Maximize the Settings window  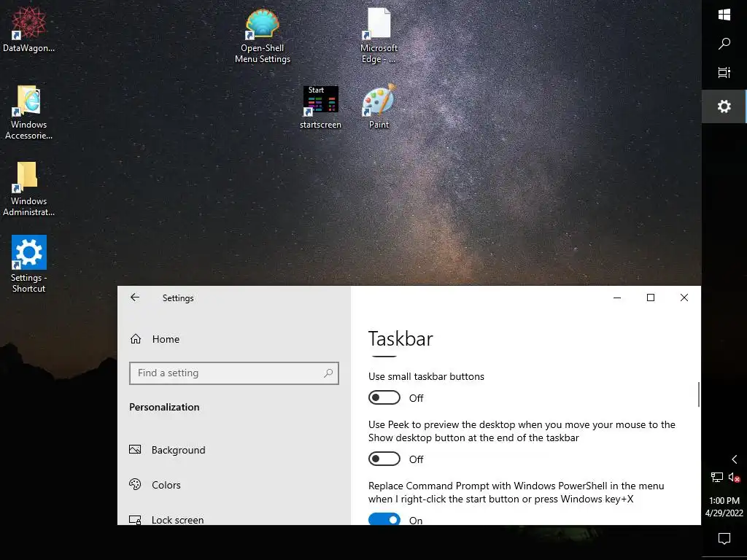651,297
